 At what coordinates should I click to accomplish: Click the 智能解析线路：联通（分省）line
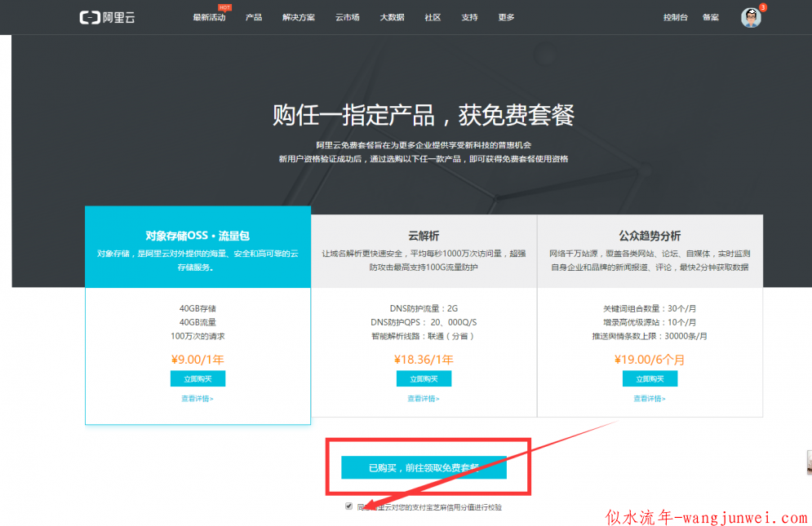tap(424, 336)
